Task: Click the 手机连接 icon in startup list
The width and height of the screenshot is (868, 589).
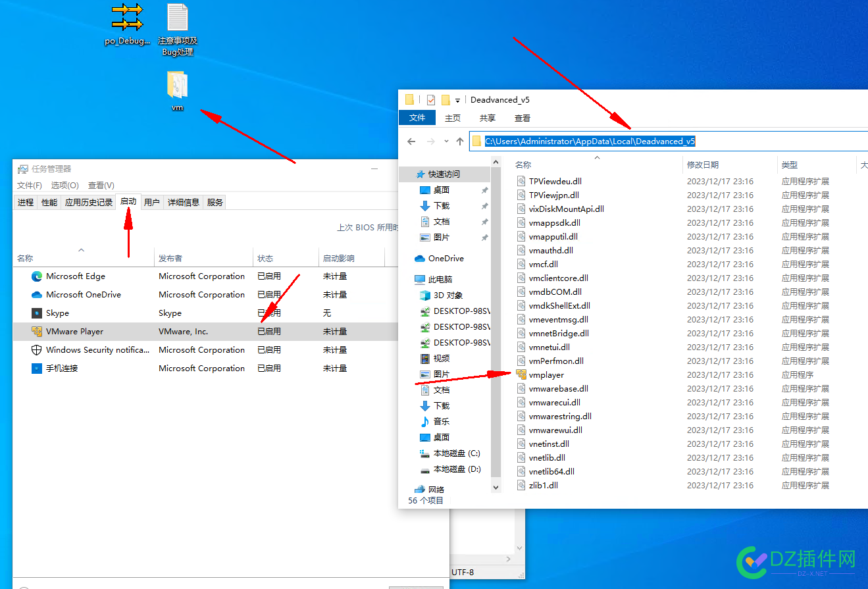Action: 37,369
